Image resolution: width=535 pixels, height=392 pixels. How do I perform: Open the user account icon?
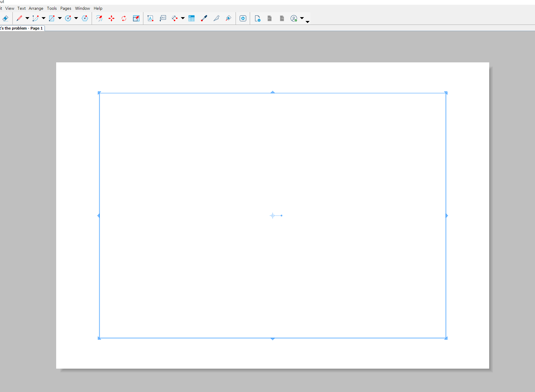(294, 18)
